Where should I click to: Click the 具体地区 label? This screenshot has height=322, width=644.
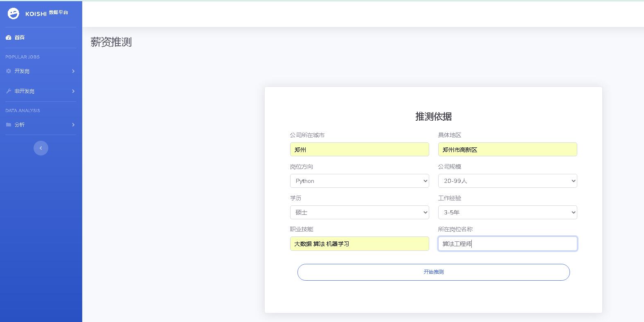pos(450,135)
